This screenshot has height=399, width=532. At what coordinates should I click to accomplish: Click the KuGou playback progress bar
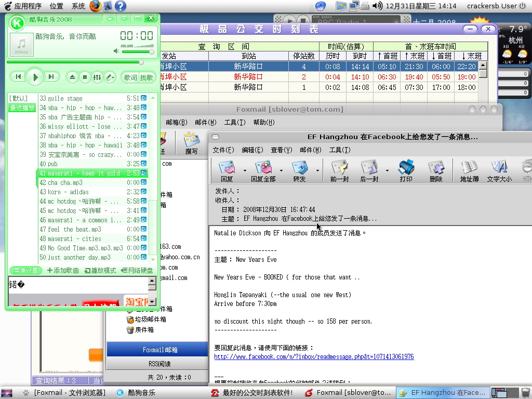[x=75, y=62]
